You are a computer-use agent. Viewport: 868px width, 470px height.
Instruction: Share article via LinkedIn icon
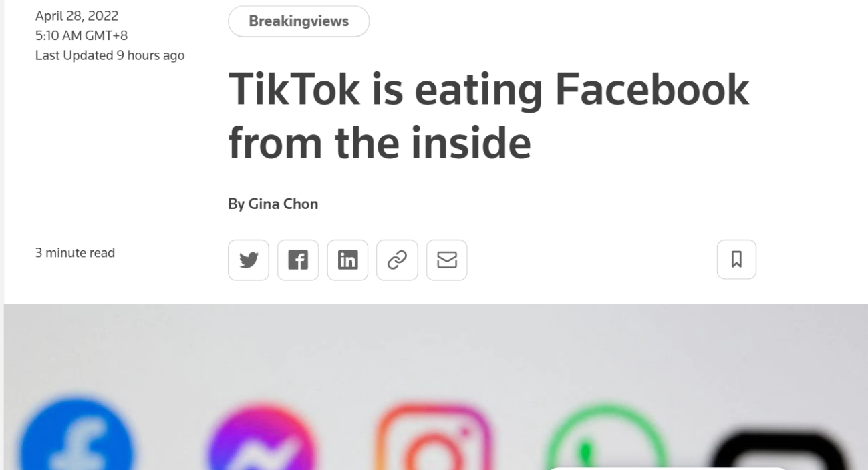click(347, 260)
